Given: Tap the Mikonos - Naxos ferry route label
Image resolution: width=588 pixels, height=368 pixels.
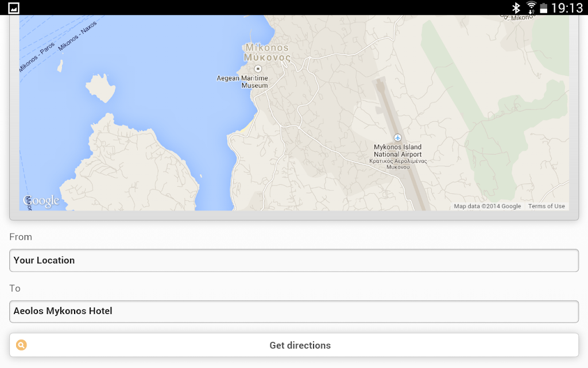Looking at the screenshot, I should [78, 36].
